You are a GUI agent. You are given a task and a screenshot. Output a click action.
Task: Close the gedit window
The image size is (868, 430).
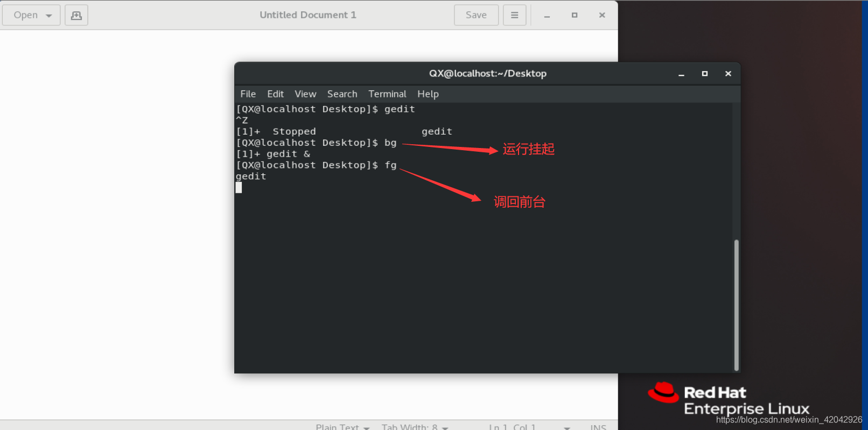602,15
